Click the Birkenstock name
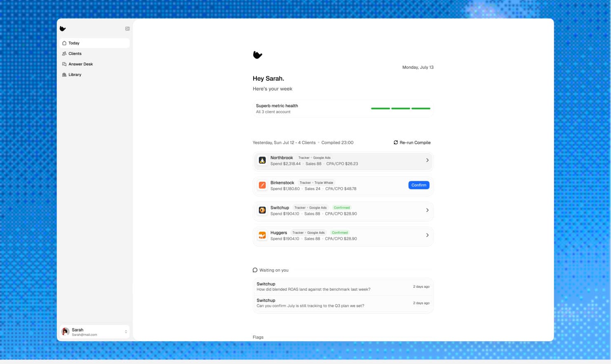Viewport: 611px width, 364px height. point(282,183)
